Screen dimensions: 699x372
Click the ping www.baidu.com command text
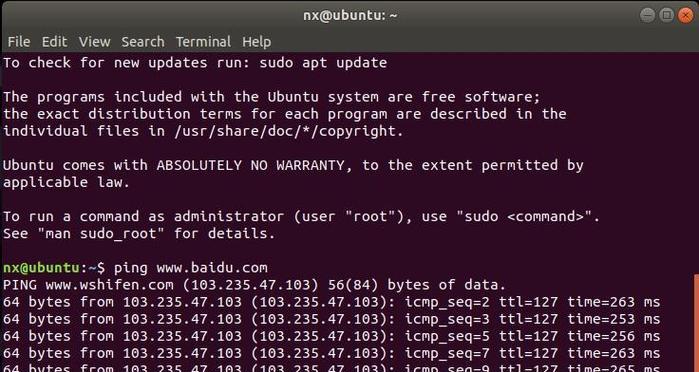pyautogui.click(x=191, y=268)
